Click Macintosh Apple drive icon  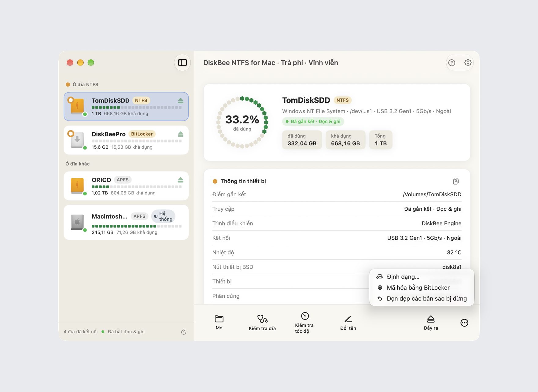(77, 222)
